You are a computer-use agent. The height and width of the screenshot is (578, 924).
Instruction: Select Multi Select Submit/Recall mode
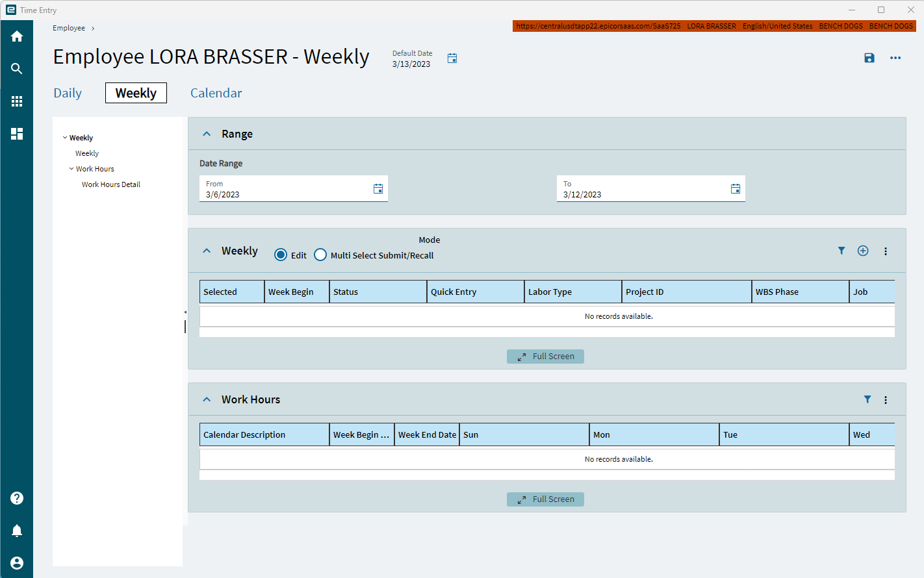click(x=320, y=255)
